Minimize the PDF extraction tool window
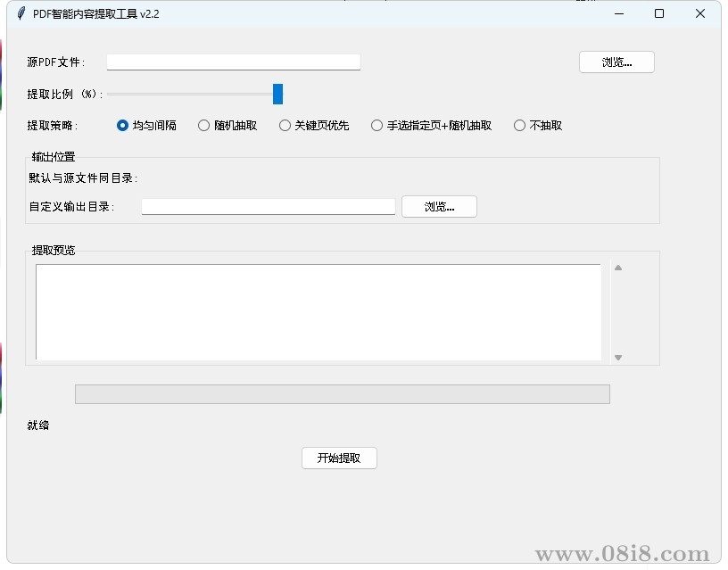This screenshot has height=570, width=728. (x=619, y=14)
